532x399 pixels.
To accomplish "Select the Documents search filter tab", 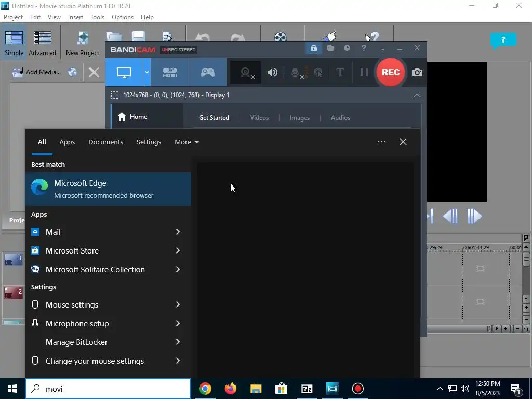I will click(105, 142).
